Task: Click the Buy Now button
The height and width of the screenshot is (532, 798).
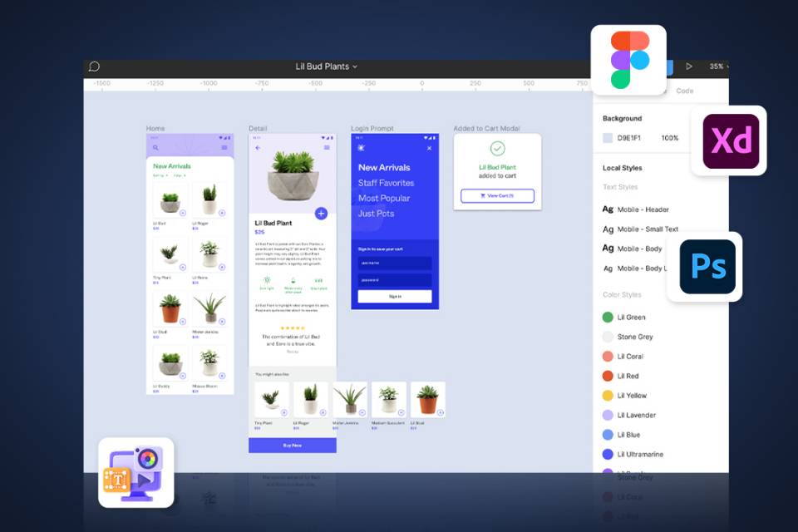Action: (292, 446)
